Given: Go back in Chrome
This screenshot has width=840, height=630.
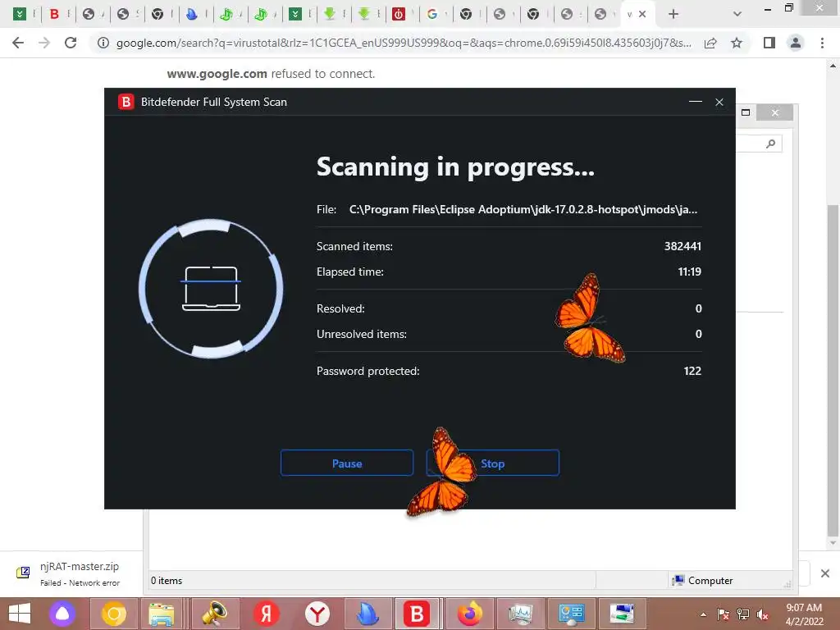Looking at the screenshot, I should tap(18, 43).
